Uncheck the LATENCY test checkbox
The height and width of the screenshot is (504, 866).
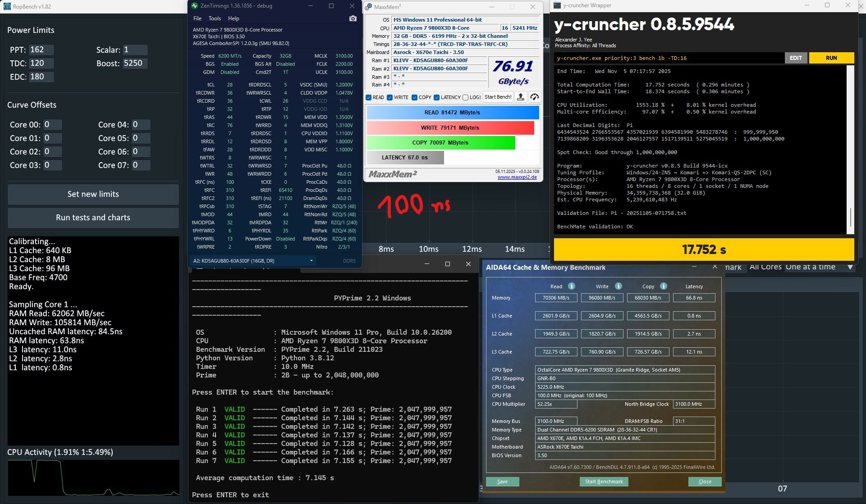pos(436,97)
